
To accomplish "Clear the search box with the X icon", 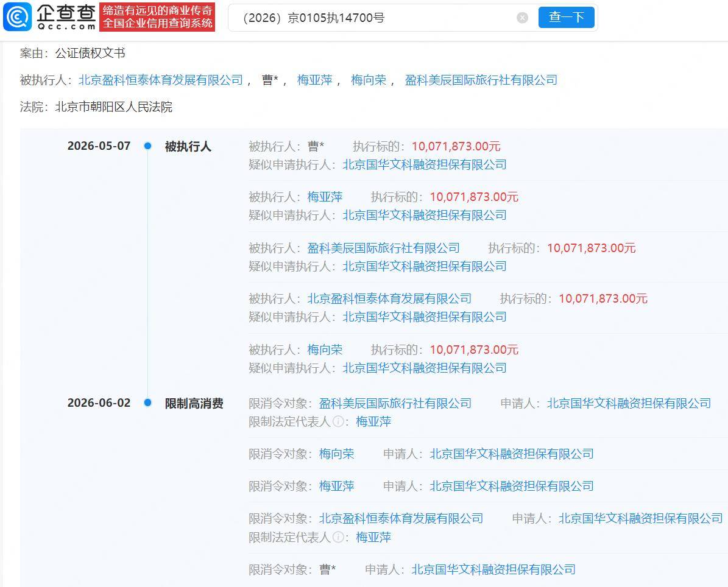I will click(522, 18).
